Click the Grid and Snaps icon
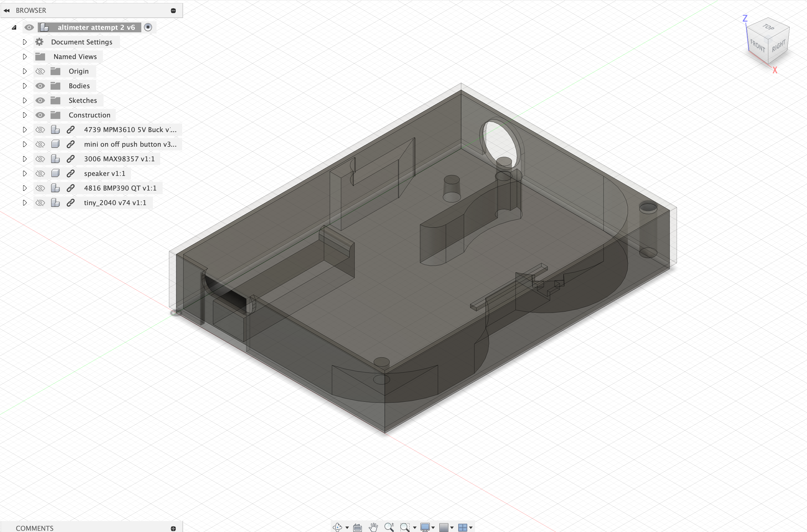Image resolution: width=807 pixels, height=532 pixels. click(443, 527)
